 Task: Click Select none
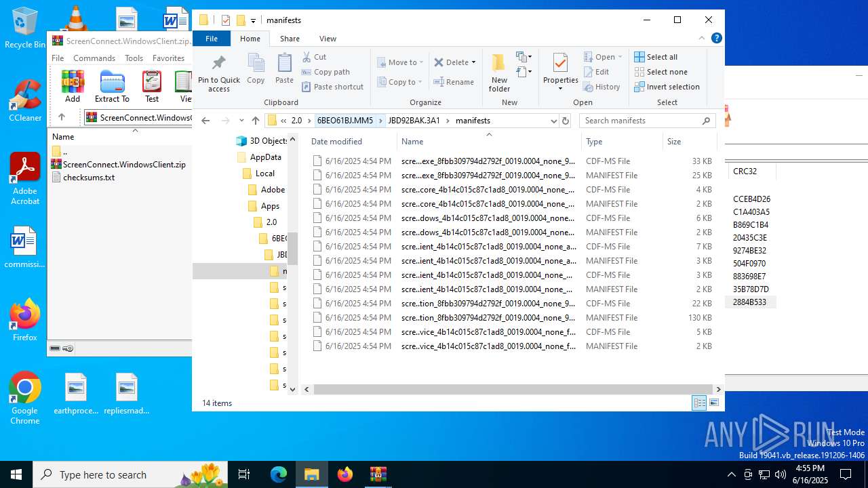(x=660, y=72)
